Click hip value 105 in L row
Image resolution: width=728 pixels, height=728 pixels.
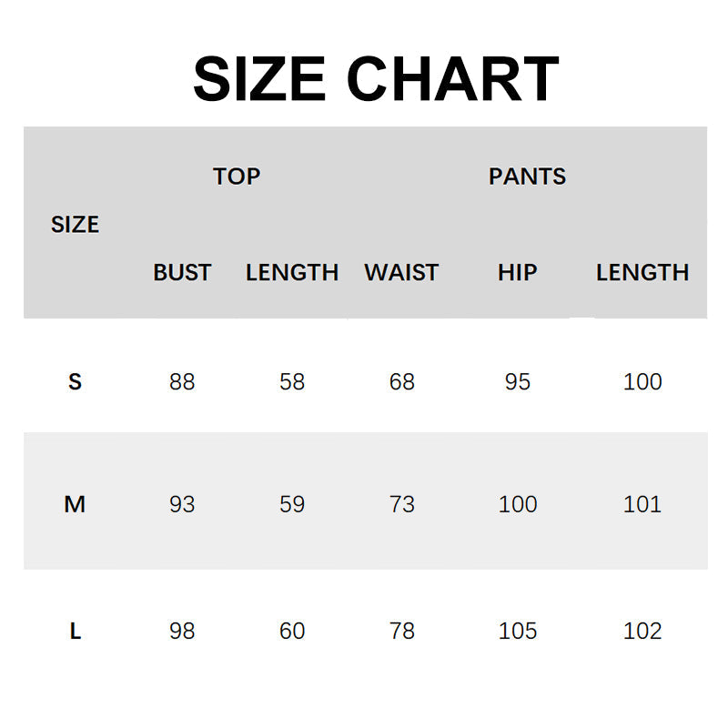pyautogui.click(x=518, y=631)
